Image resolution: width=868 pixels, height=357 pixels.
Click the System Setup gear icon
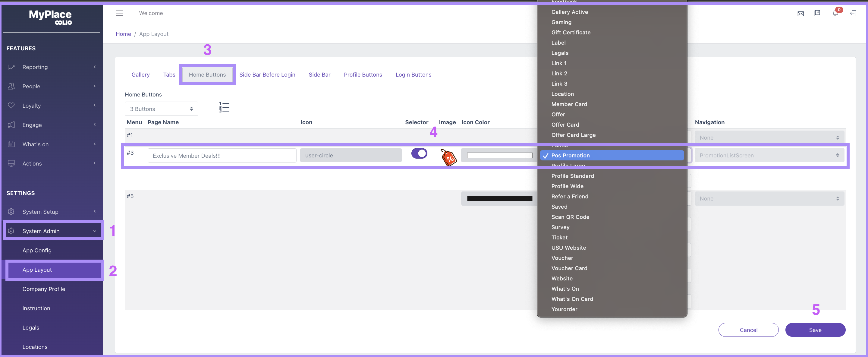point(11,212)
